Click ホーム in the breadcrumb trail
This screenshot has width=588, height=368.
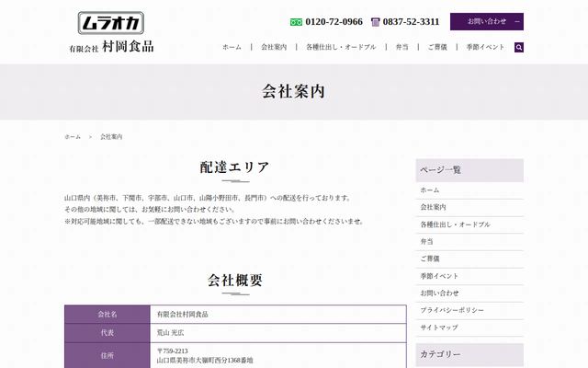(x=73, y=137)
